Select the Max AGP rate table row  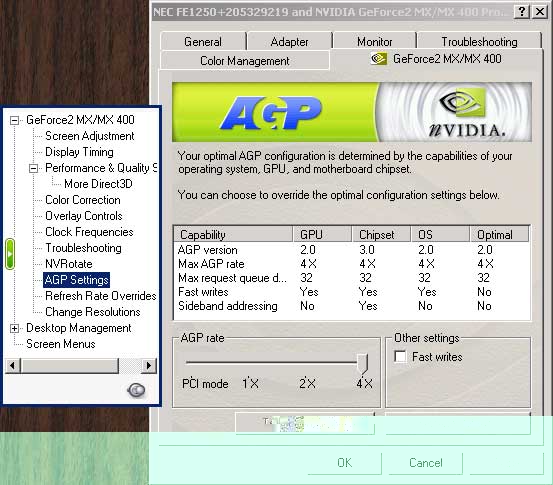click(352, 264)
